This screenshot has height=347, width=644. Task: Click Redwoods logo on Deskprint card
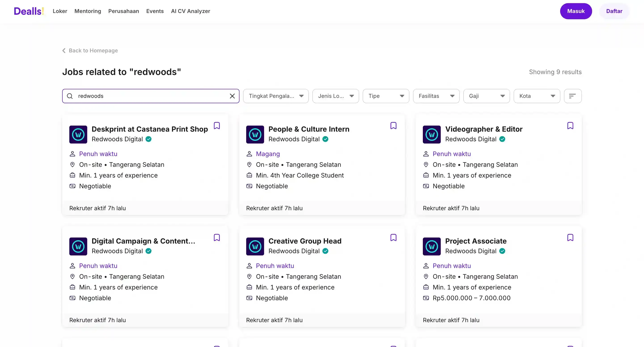click(x=78, y=135)
